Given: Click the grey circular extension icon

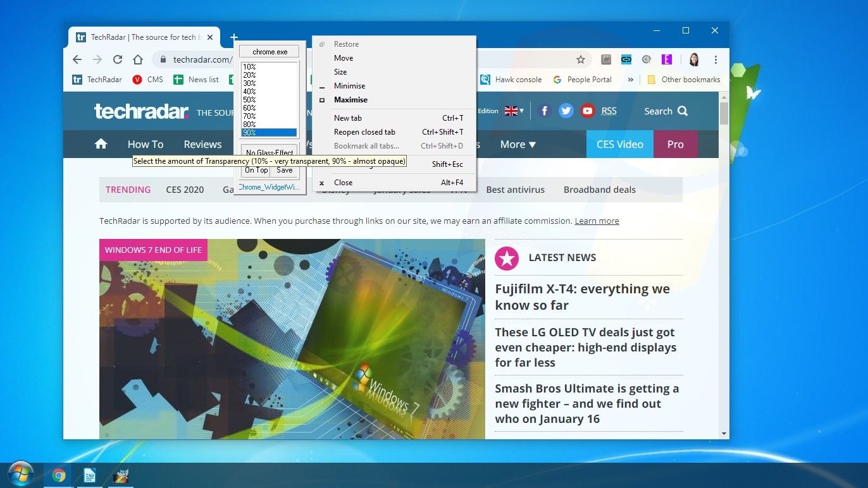Looking at the screenshot, I should [x=646, y=59].
